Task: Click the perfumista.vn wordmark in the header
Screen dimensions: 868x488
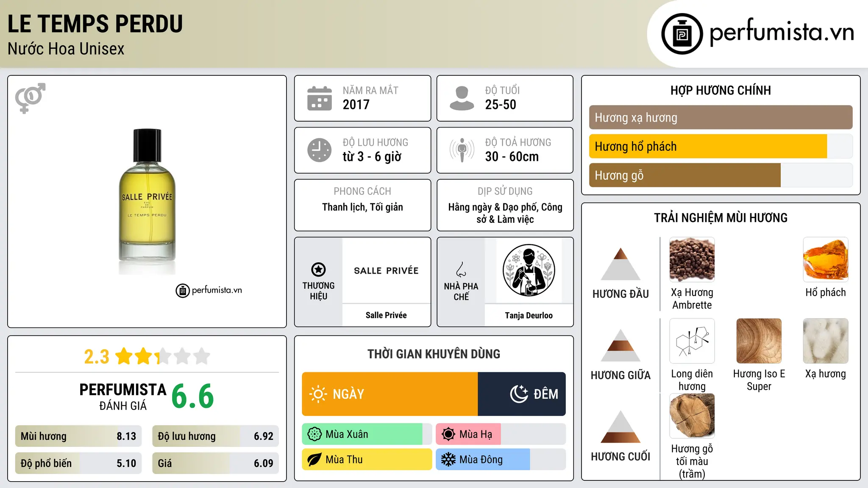Action: click(782, 33)
